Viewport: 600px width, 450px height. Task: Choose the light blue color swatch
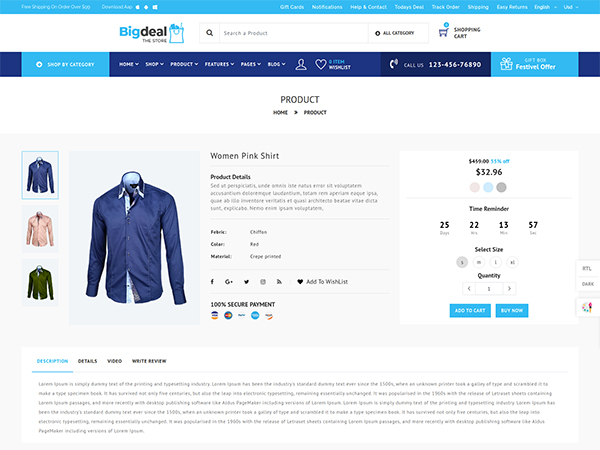click(488, 187)
